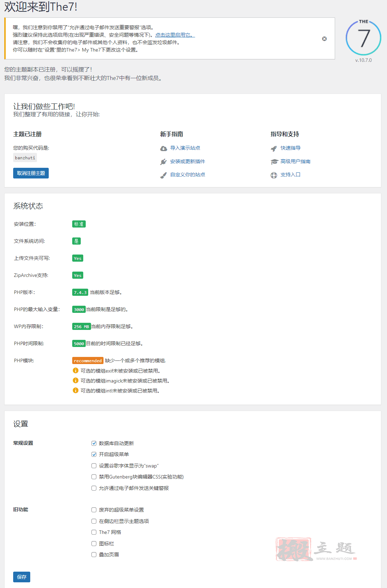The image size is (387, 588).
Task: Open 支持入口 link
Action: click(x=290, y=175)
